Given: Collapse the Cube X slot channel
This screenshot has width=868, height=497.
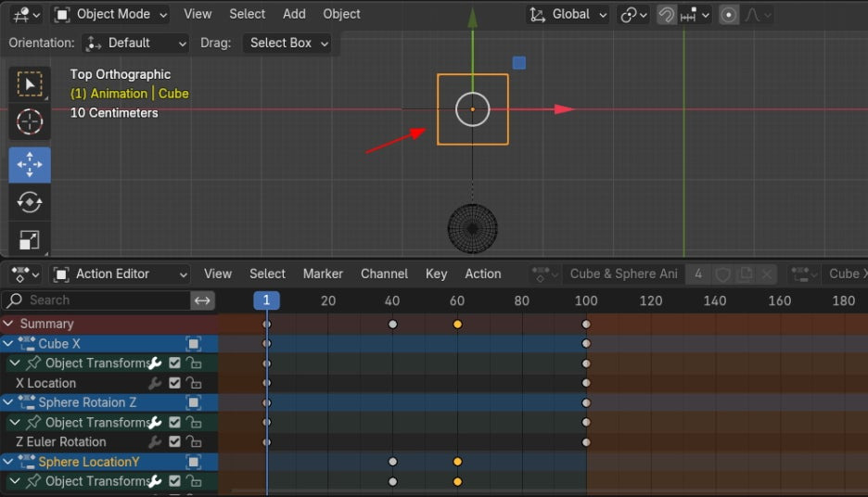Looking at the screenshot, I should click(x=8, y=344).
